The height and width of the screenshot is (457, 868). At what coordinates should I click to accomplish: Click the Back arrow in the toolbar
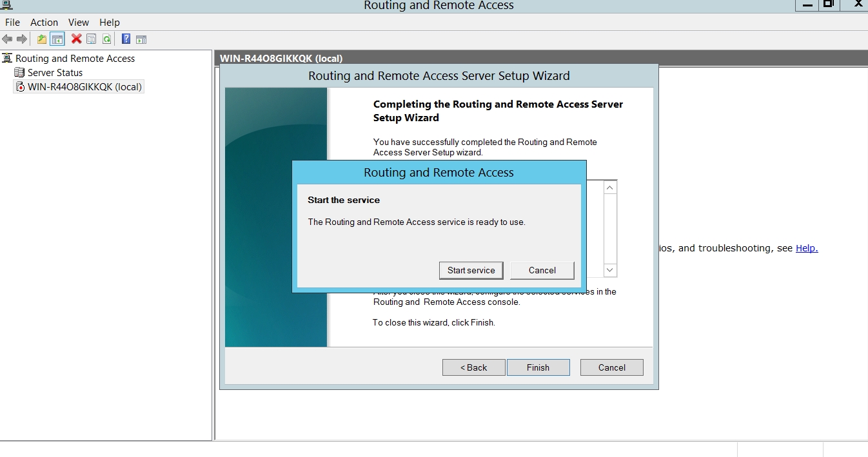8,39
